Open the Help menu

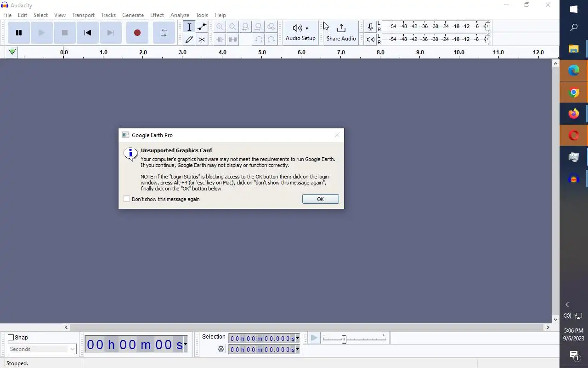(220, 15)
